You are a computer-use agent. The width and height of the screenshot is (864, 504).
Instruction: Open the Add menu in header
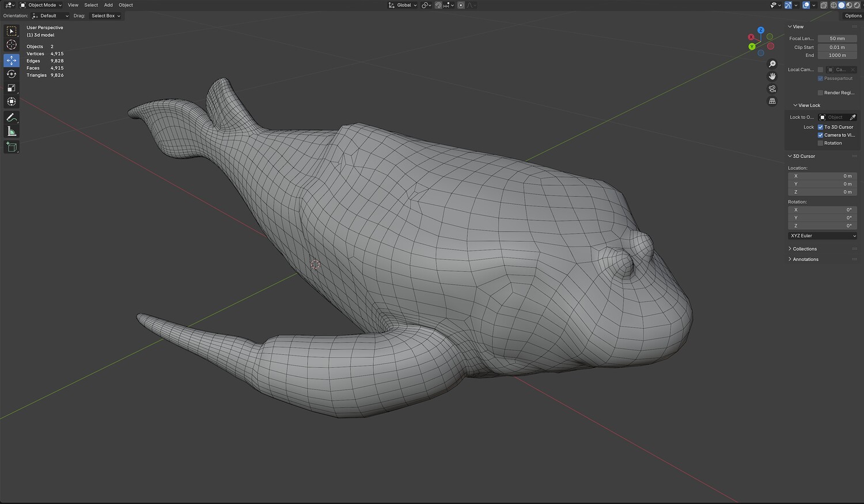[108, 5]
